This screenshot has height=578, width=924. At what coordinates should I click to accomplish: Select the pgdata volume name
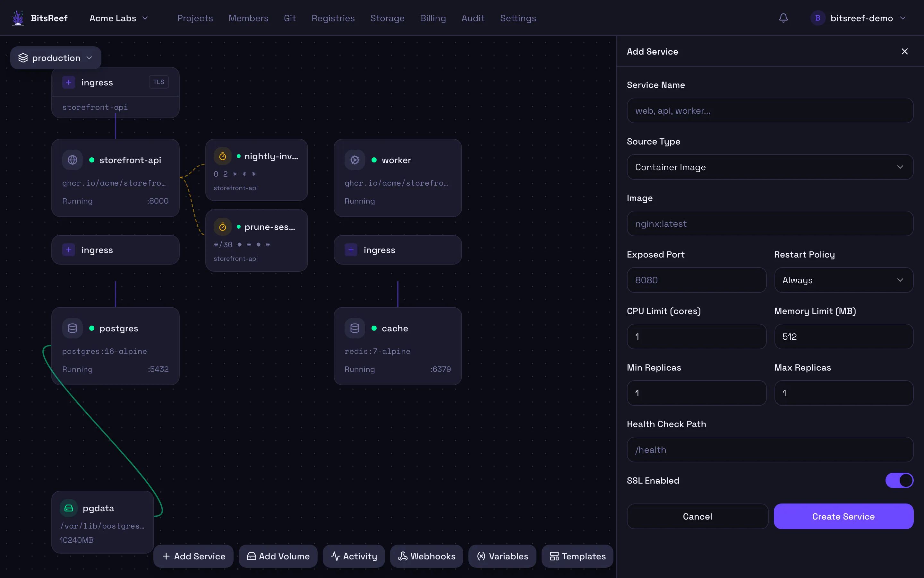pyautogui.click(x=98, y=508)
